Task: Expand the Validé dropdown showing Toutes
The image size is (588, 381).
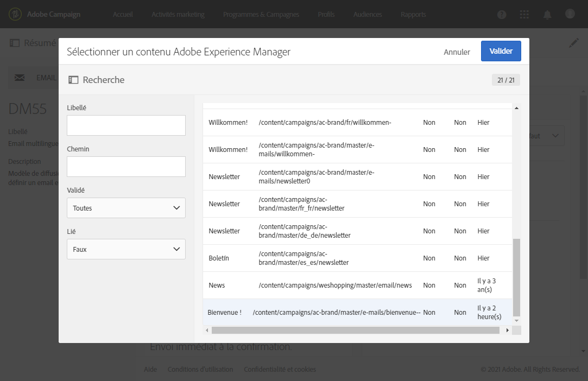Action: click(x=126, y=208)
